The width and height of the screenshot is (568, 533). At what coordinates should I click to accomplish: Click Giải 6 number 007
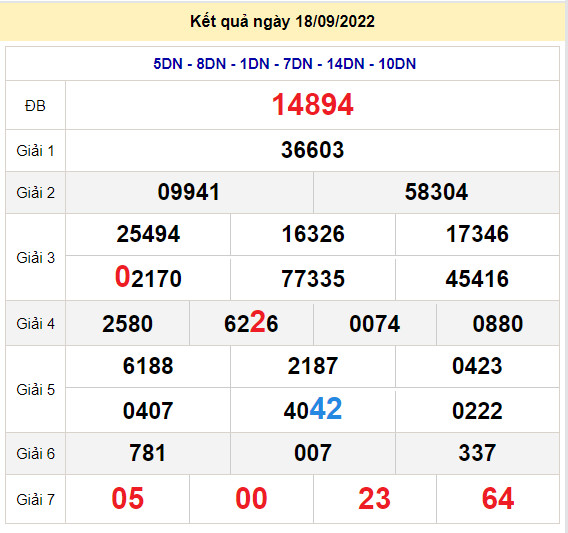(313, 453)
